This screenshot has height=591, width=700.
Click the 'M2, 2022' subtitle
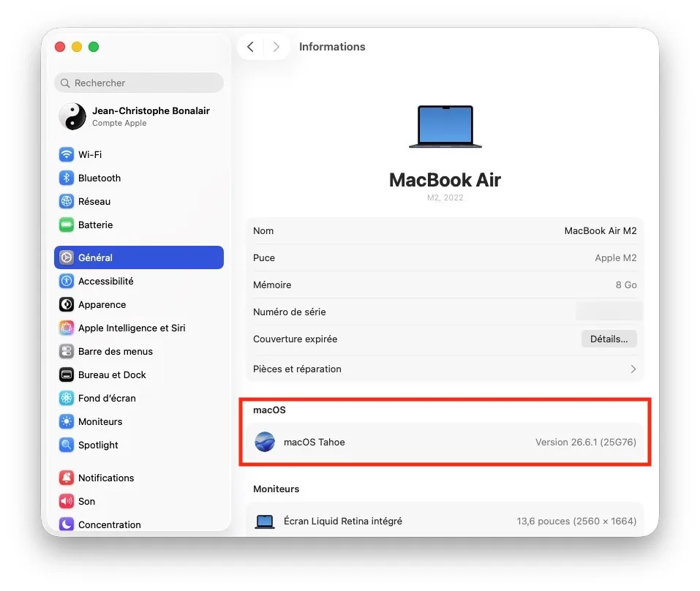tap(445, 197)
